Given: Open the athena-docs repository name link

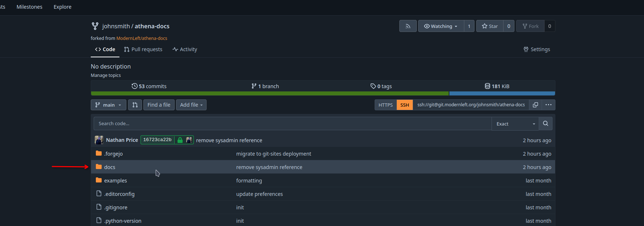Looking at the screenshot, I should coord(152,26).
